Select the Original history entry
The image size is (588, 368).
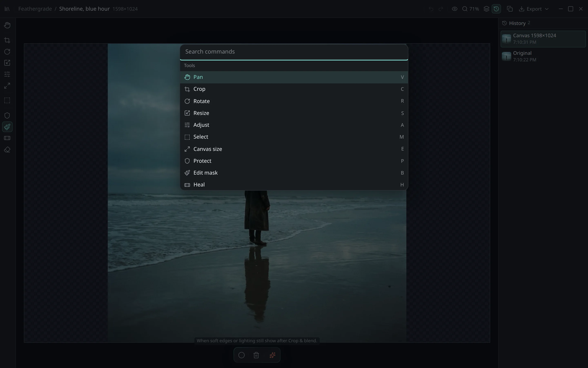point(543,56)
